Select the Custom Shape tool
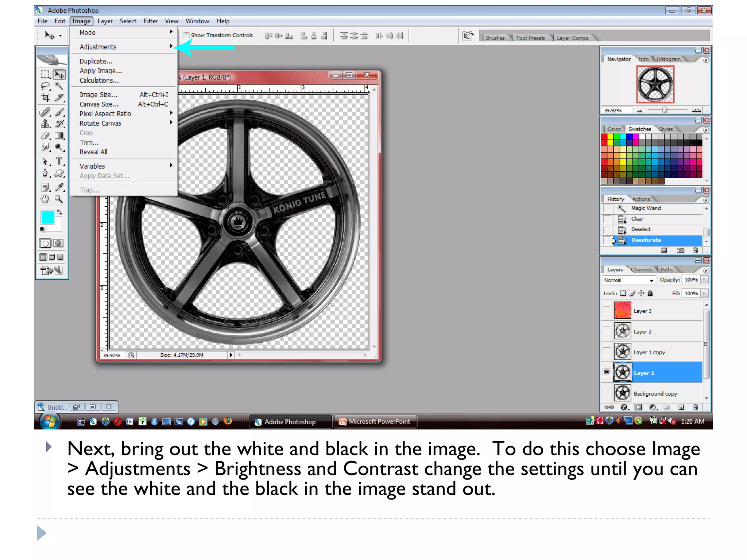 pos(59,173)
